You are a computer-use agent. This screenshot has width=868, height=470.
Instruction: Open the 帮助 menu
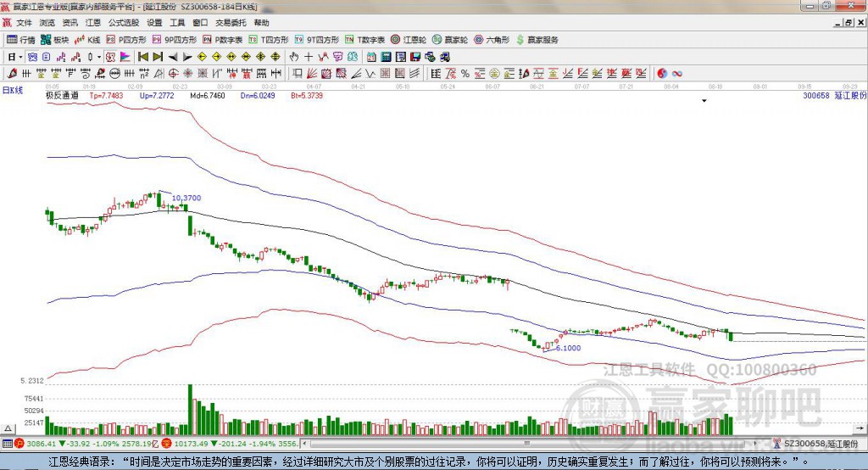coord(261,23)
